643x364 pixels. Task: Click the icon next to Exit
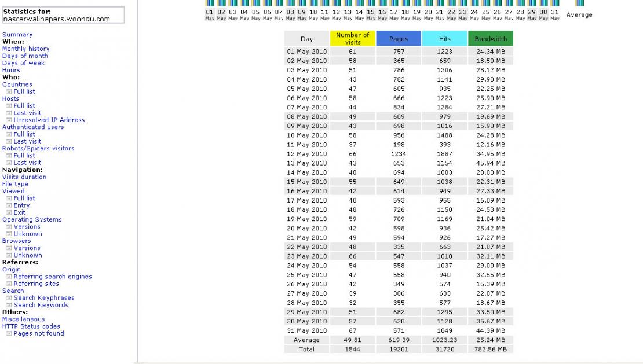coord(9,212)
